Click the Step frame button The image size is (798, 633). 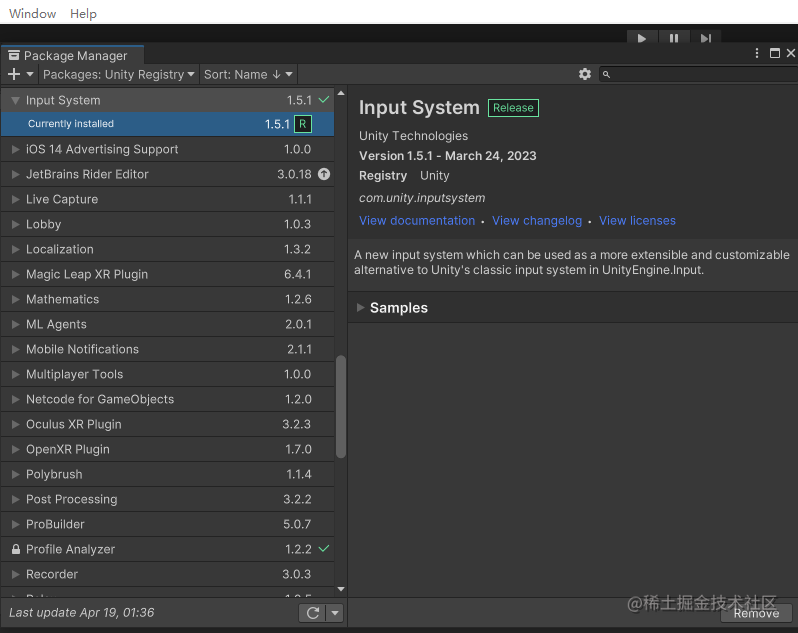[705, 38]
